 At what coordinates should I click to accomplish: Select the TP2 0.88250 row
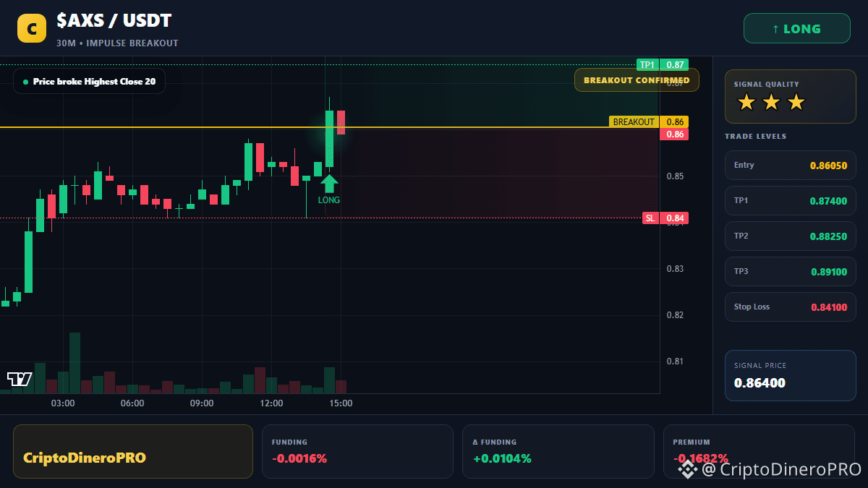[791, 236]
